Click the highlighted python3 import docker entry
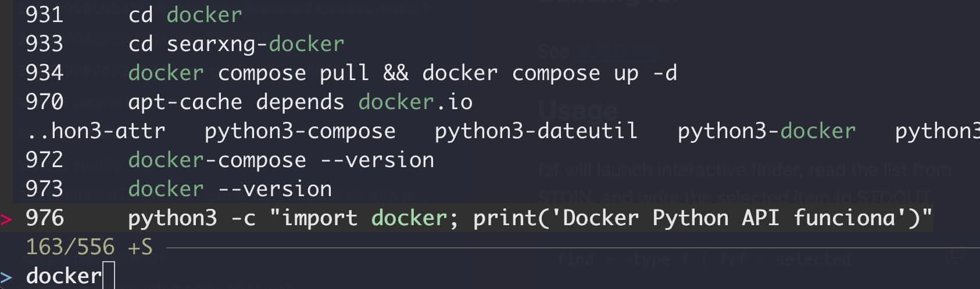The image size is (980, 289). [x=530, y=218]
